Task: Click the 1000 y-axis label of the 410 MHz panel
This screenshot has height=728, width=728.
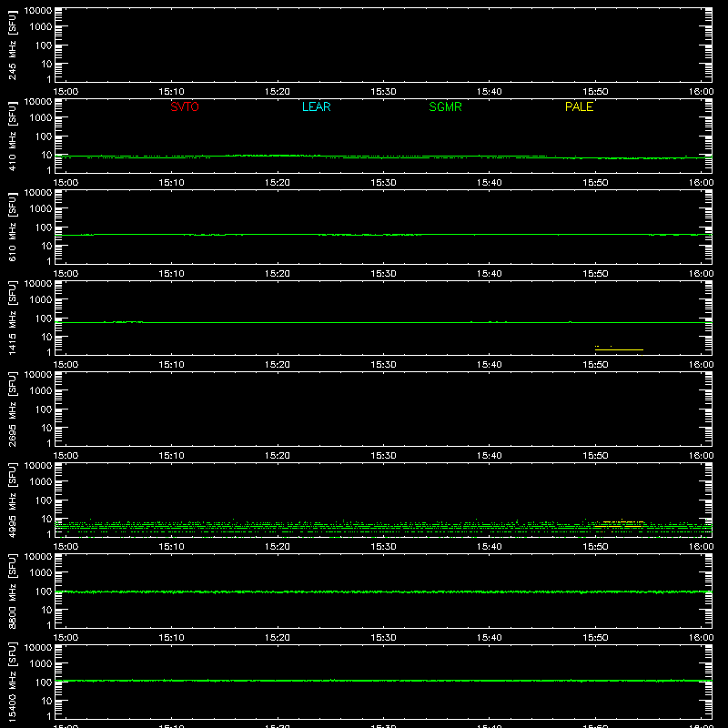Action: (41, 118)
